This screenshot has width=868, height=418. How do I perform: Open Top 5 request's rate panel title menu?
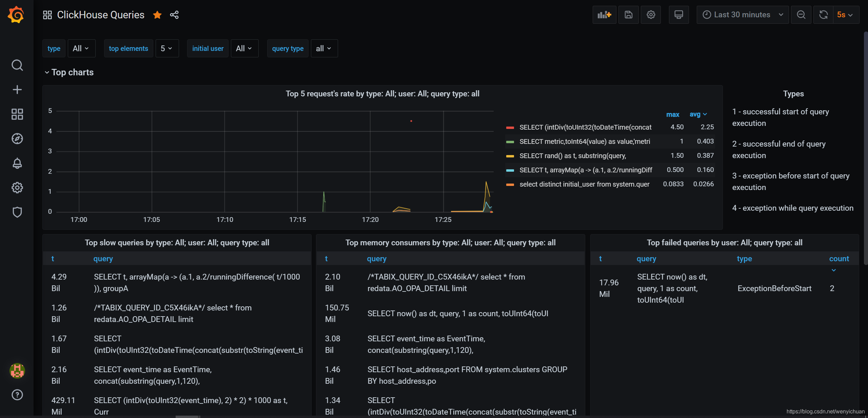coord(382,94)
